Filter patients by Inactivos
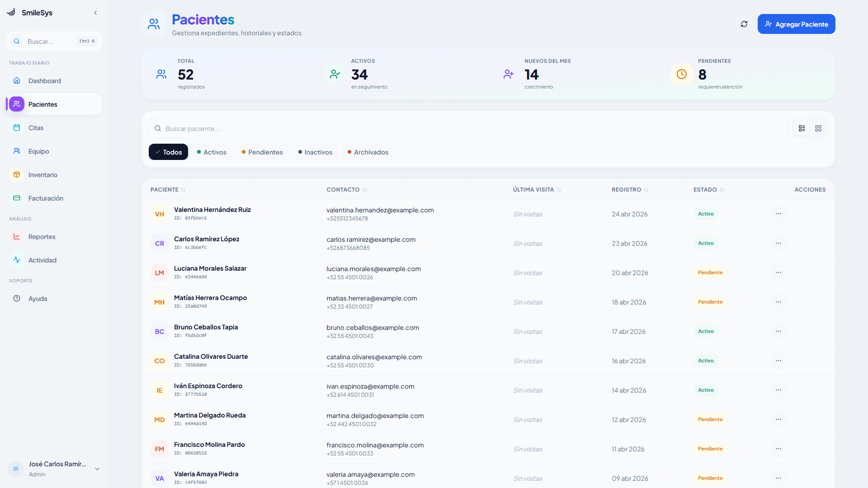 (315, 152)
